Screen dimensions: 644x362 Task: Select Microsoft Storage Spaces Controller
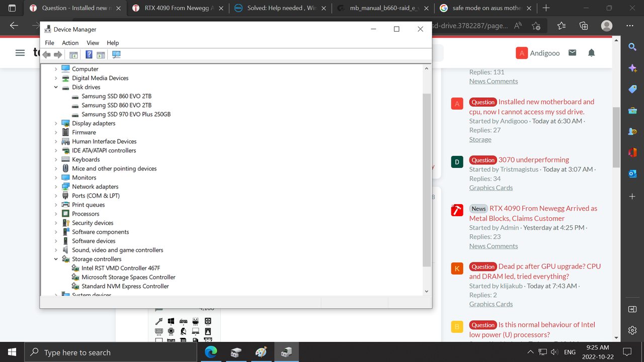coord(128,277)
